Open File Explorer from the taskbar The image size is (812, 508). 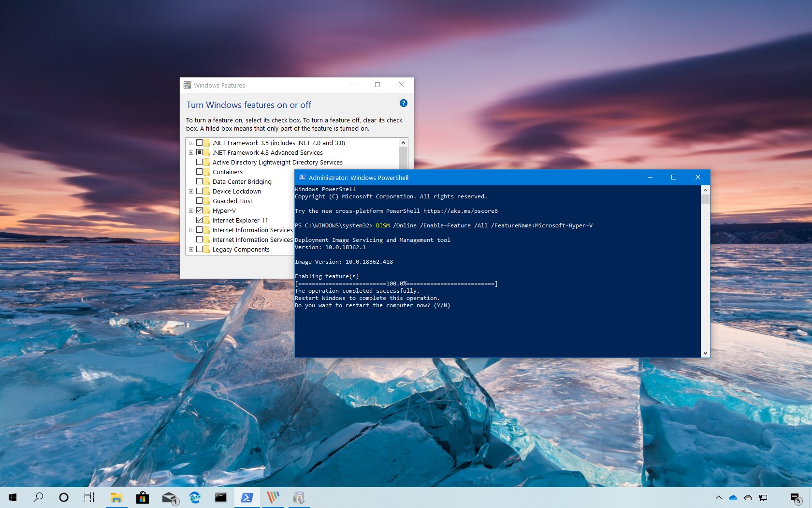tap(116, 498)
